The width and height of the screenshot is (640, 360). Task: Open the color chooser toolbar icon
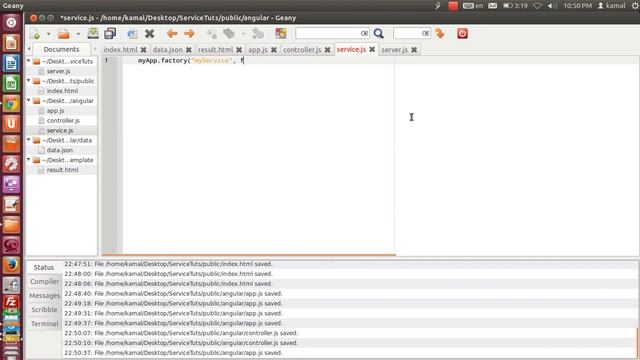[x=281, y=33]
